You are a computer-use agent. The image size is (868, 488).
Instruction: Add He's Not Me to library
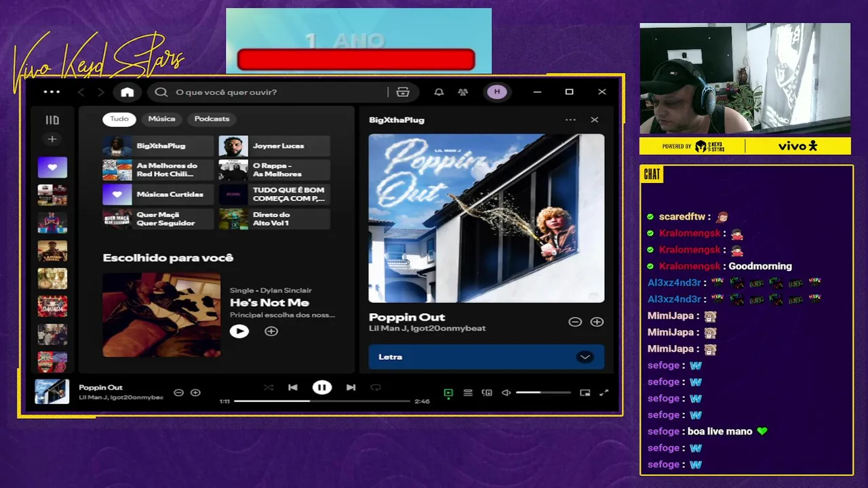tap(271, 331)
